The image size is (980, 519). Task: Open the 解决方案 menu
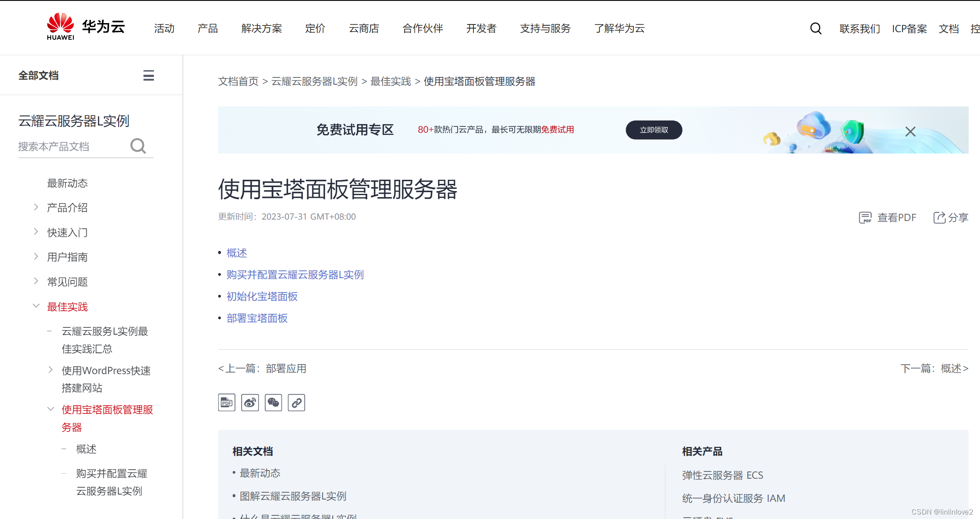click(x=262, y=29)
